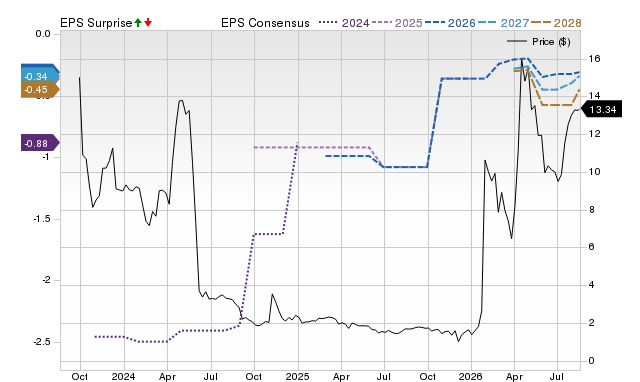Click the 0 price axis label
Screen dimensions: 640x382
tap(592, 361)
